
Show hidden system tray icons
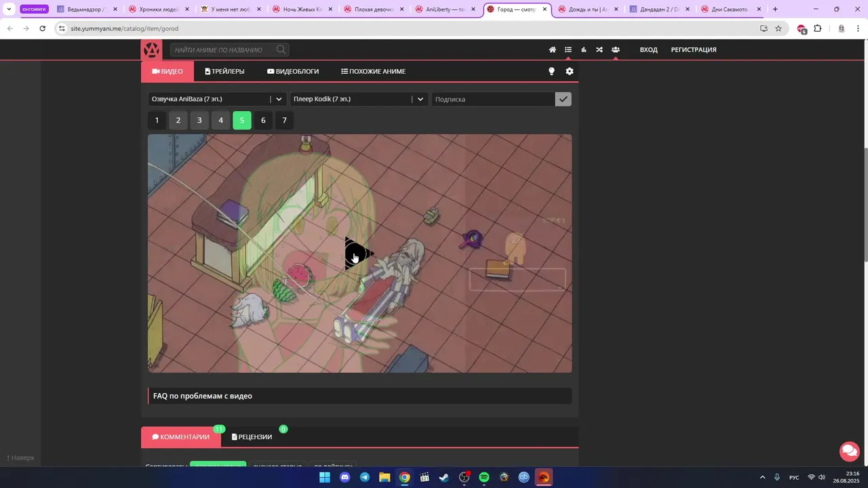762,477
